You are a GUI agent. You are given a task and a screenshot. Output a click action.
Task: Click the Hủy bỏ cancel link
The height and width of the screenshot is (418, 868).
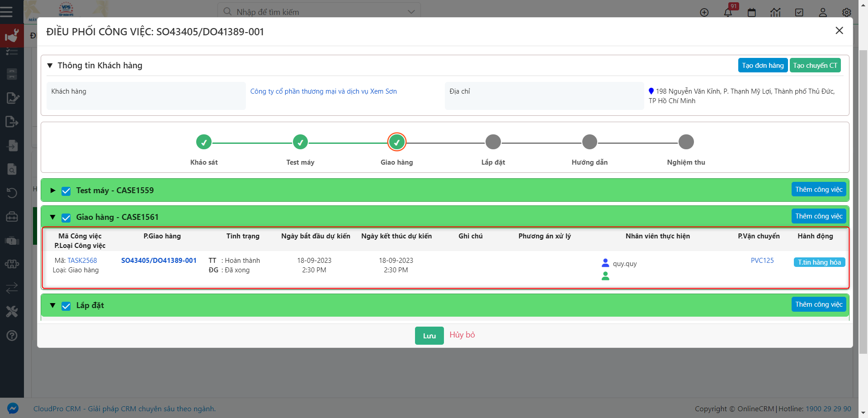462,335
